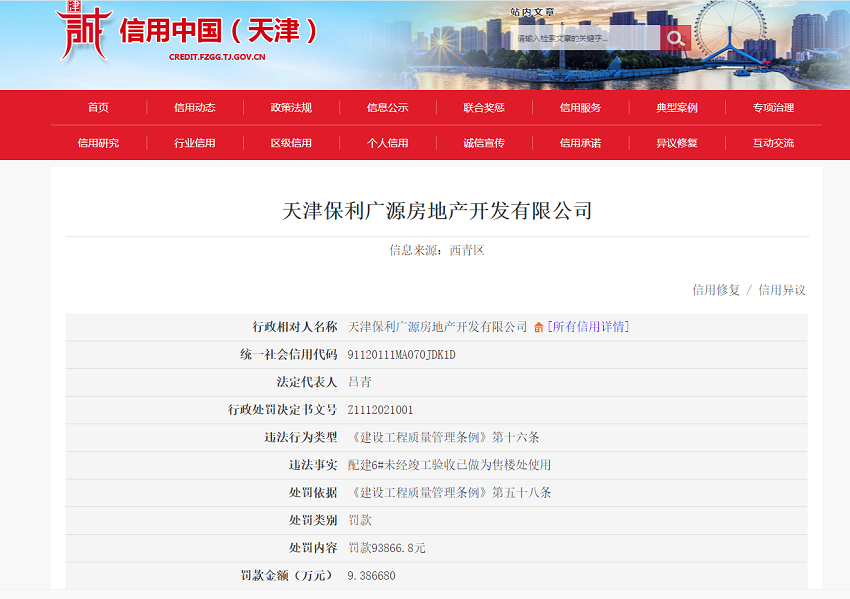This screenshot has width=850, height=599.
Task: Open the 个人信用 menu item
Action: pyautogui.click(x=388, y=143)
